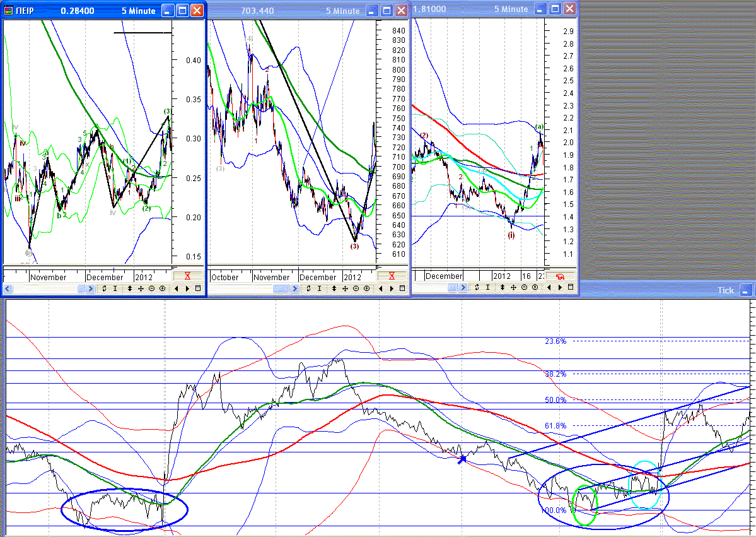Screen dimensions: 756x537
Task: Maximize the ΠΕΙΡ chart window
Action: pos(182,11)
